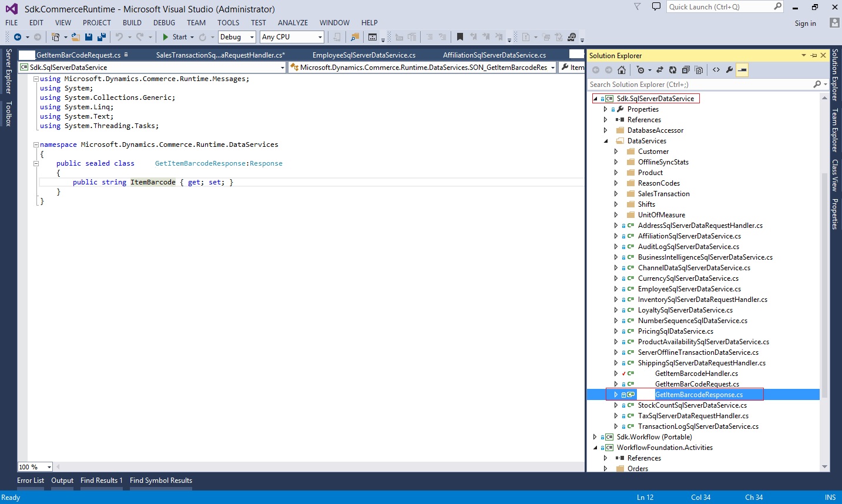The height and width of the screenshot is (504, 842).
Task: Click the Undo toolbar icon
Action: click(x=119, y=37)
